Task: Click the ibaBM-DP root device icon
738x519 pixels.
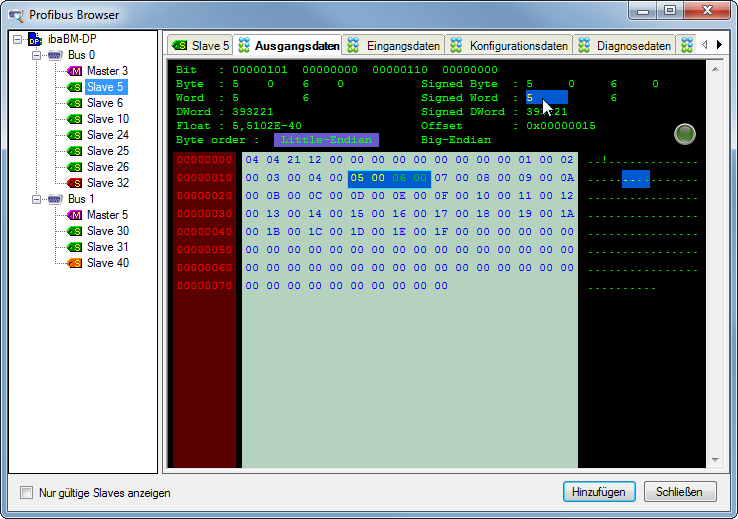Action: point(35,39)
